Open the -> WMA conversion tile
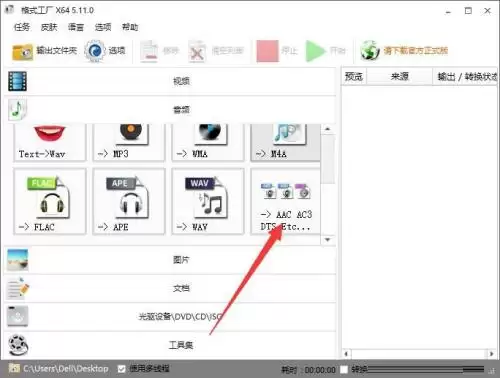This screenshot has width=500, height=378. click(208, 142)
